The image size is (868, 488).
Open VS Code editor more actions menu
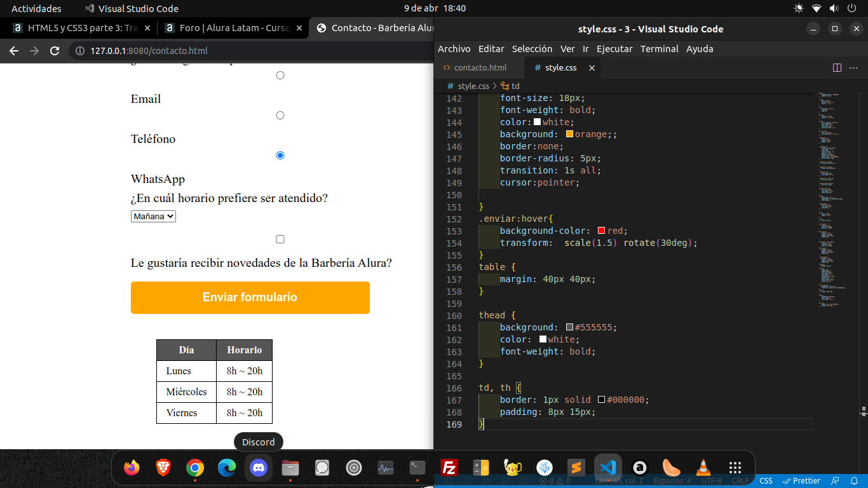[x=854, y=67]
